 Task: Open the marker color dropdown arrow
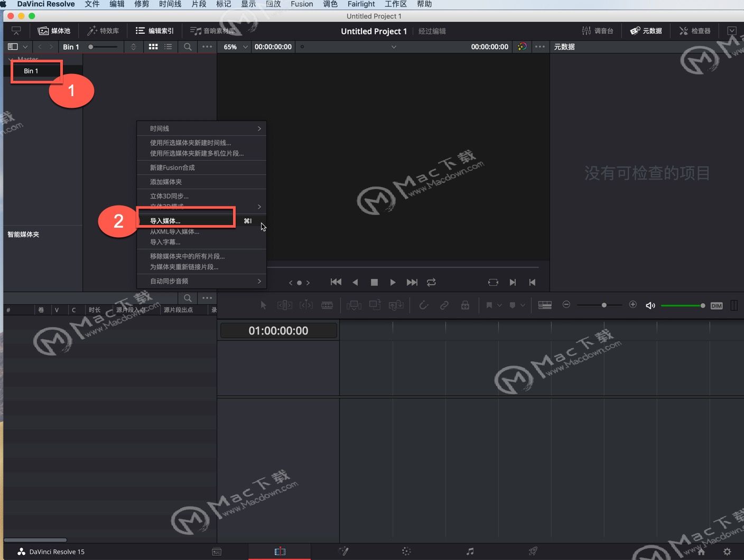(x=523, y=305)
